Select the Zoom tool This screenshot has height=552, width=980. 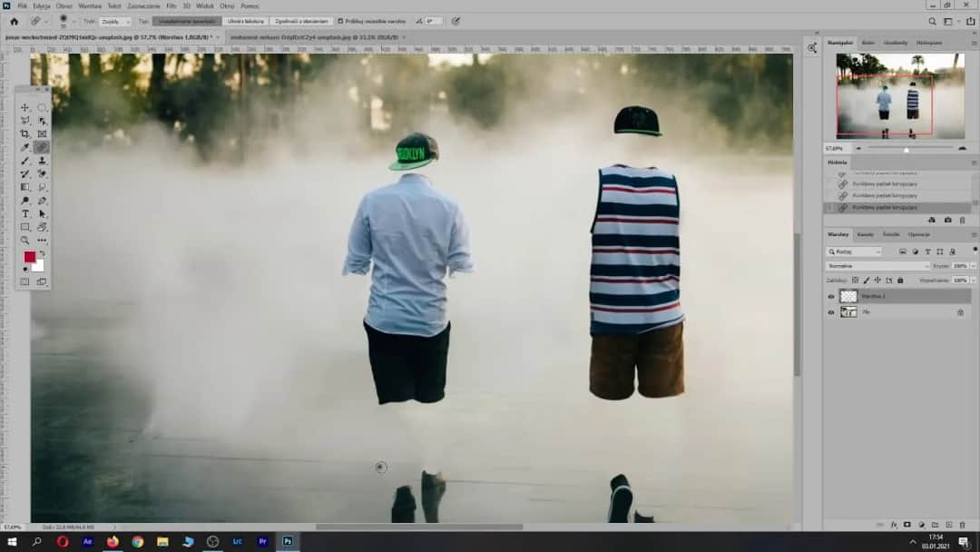click(24, 241)
